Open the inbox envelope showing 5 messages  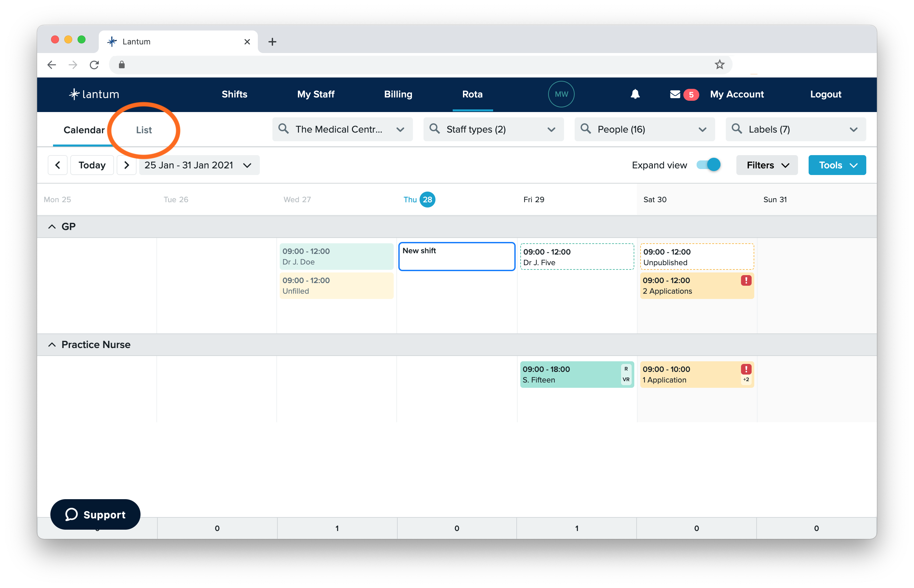click(x=675, y=94)
